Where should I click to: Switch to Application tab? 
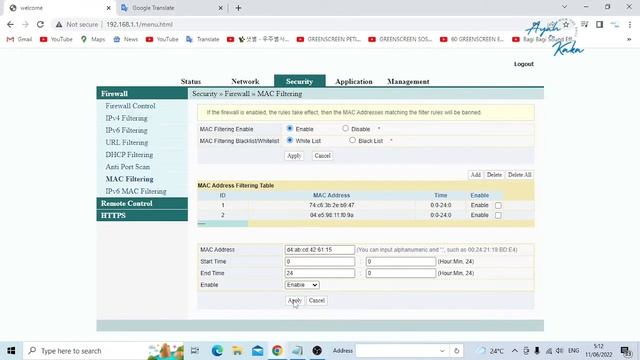(x=354, y=82)
